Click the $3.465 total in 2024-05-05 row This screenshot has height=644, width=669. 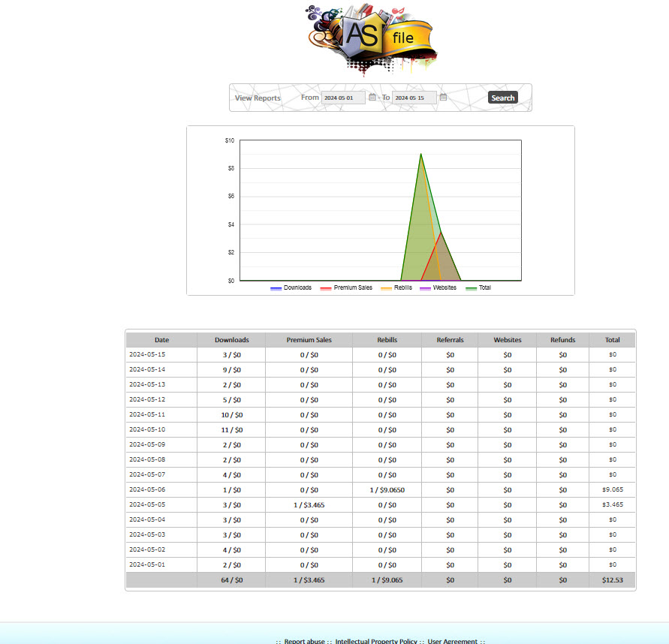click(x=613, y=504)
